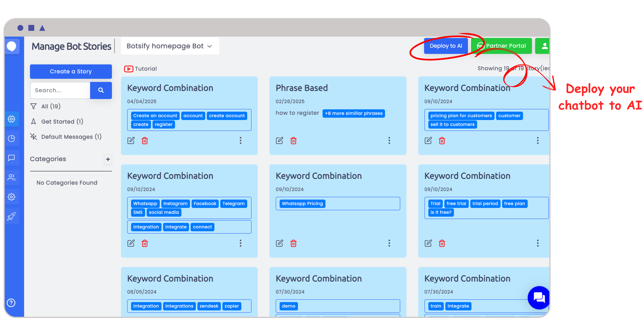The image size is (644, 325).
Task: Delete the Whatsapp Instagram Facebook story
Action: coord(145,243)
